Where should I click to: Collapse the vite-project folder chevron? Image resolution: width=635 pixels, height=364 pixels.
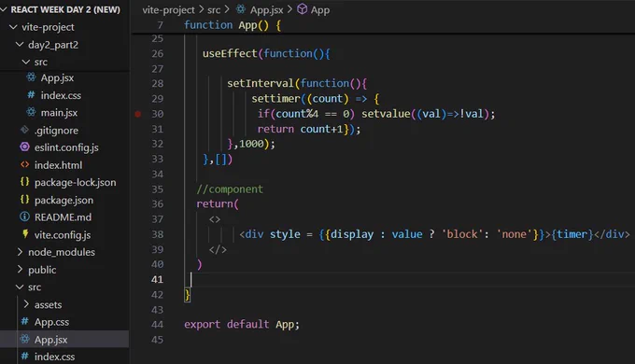tap(13, 27)
